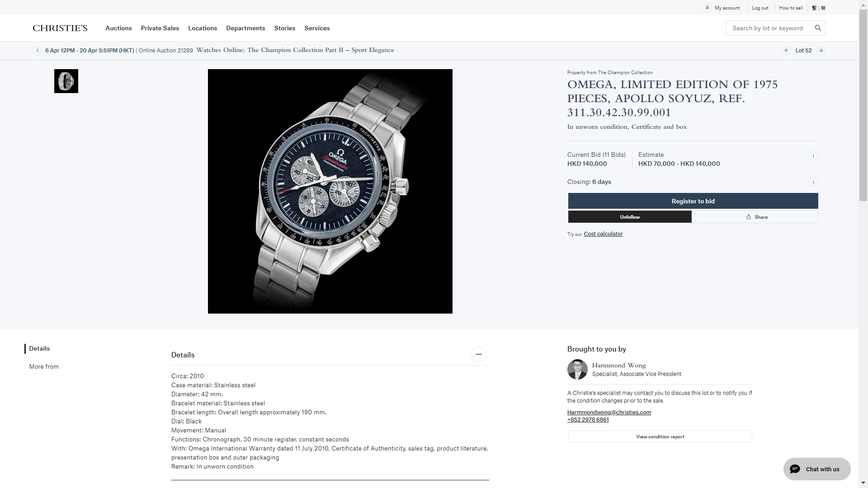Open the Departments menu
This screenshot has width=868, height=488.
(x=245, y=28)
